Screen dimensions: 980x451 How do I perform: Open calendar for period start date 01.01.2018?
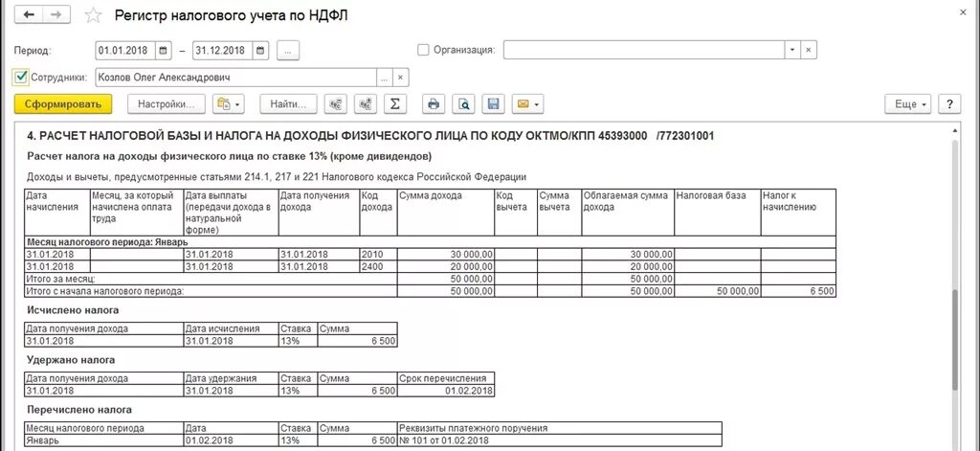point(164,51)
